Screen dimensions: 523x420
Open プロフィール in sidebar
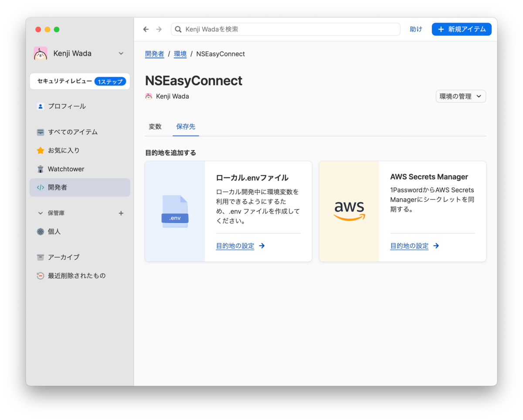80,106
